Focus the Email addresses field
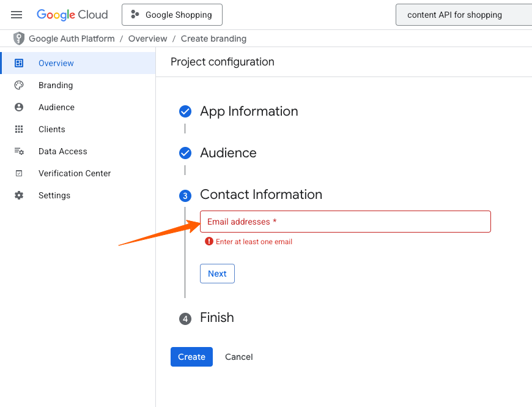Image resolution: width=532 pixels, height=407 pixels. click(345, 222)
